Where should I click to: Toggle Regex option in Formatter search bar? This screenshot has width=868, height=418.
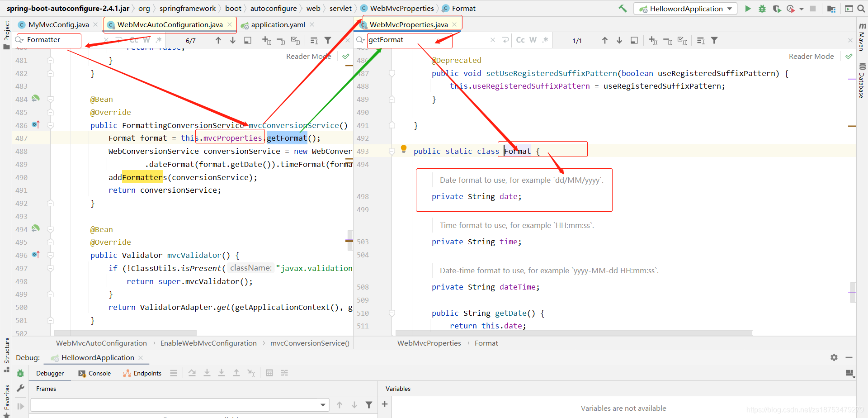159,40
